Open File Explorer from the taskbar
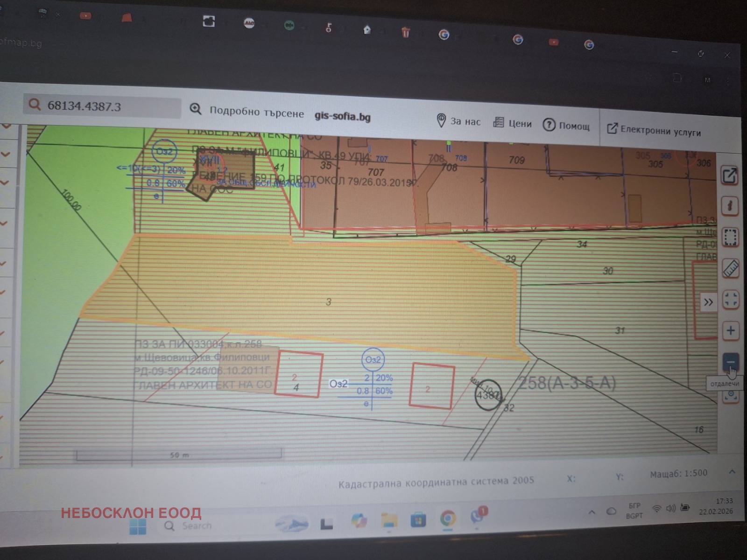 point(389,519)
